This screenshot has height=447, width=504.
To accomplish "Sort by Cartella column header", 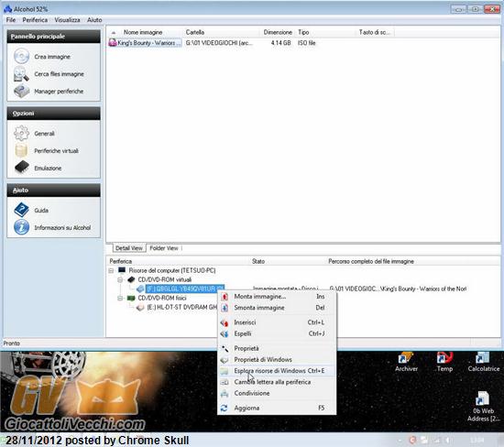I will tap(221, 32).
